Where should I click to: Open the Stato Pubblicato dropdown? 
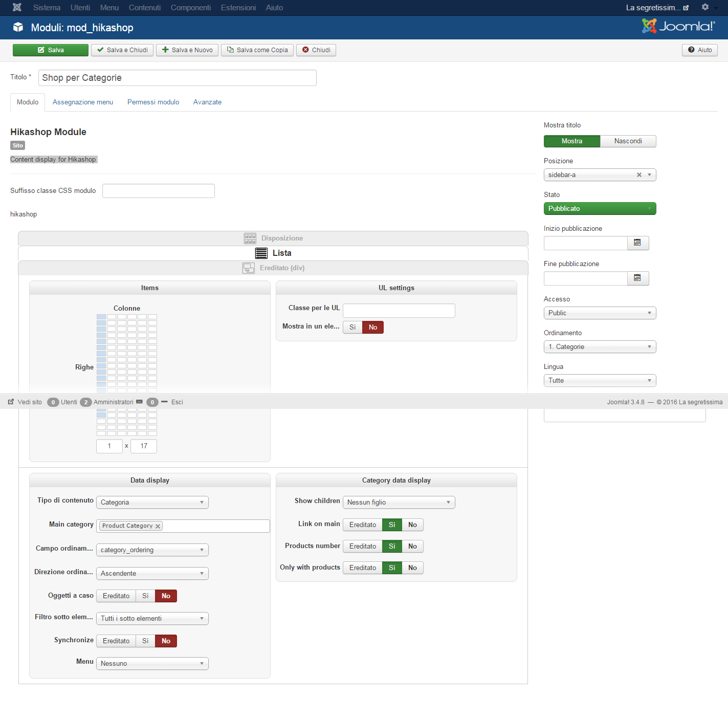600,209
